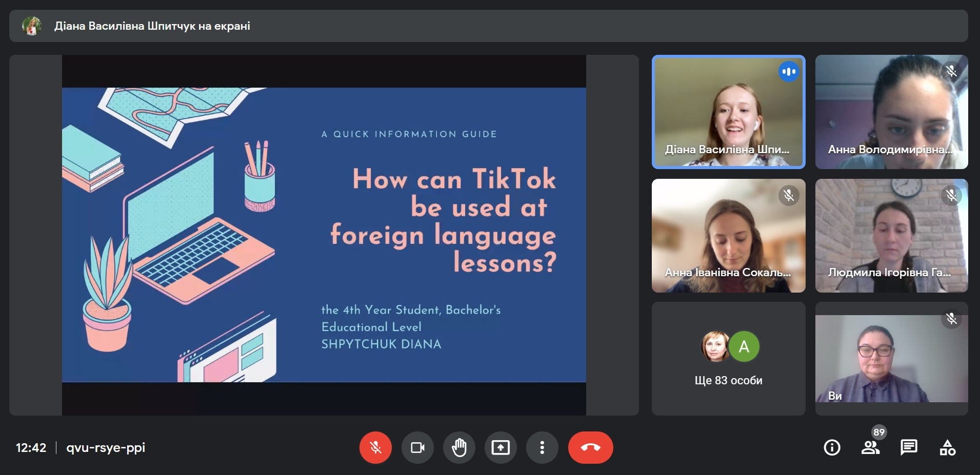Click Анна Іванівна Сокаль's video tile
Screen dimensions: 980x475
tap(728, 236)
